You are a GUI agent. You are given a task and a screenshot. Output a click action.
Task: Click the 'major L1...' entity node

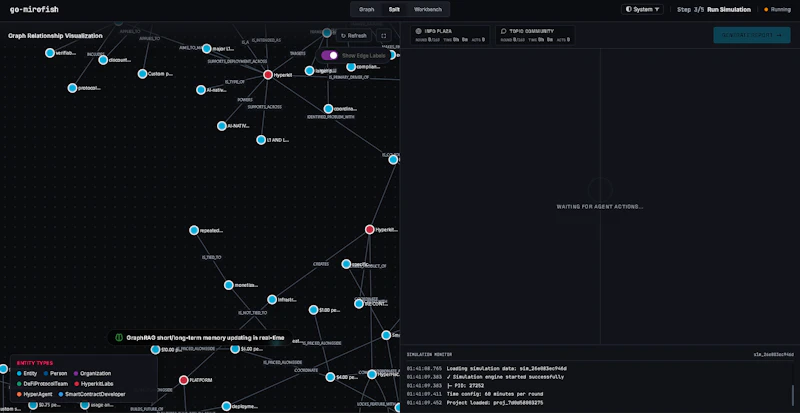tap(207, 49)
